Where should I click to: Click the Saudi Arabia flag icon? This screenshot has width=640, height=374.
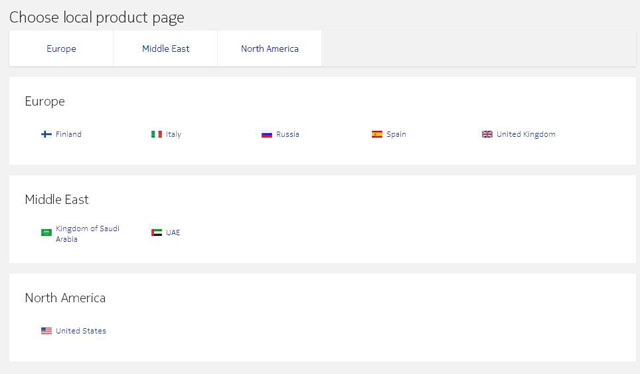coord(46,232)
